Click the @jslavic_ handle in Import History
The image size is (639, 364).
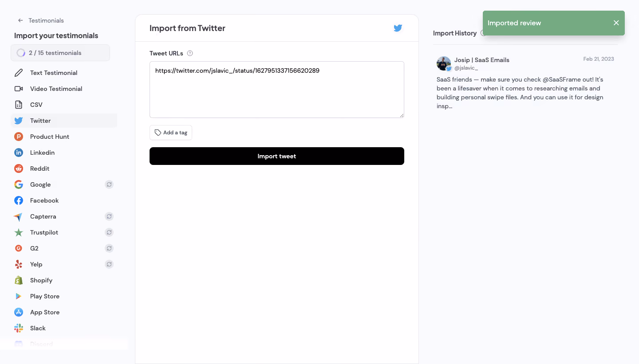click(466, 68)
